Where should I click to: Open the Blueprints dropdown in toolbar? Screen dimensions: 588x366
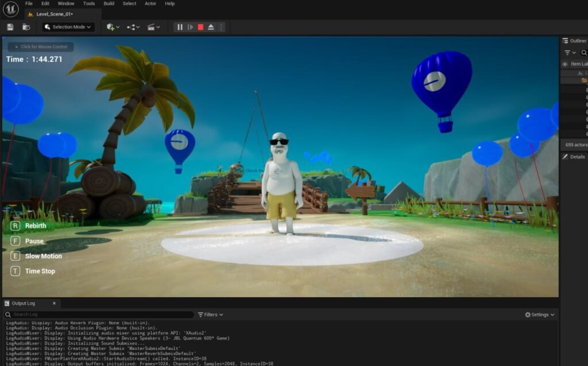(133, 27)
